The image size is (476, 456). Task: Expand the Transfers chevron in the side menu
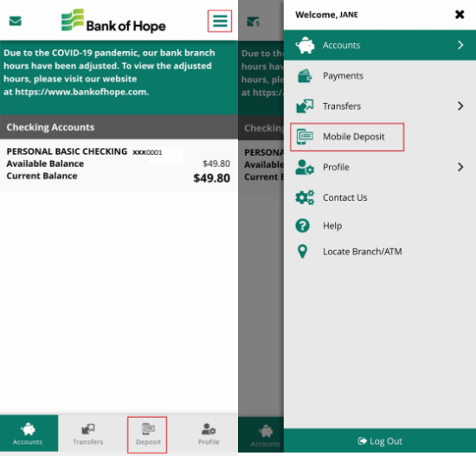click(460, 106)
